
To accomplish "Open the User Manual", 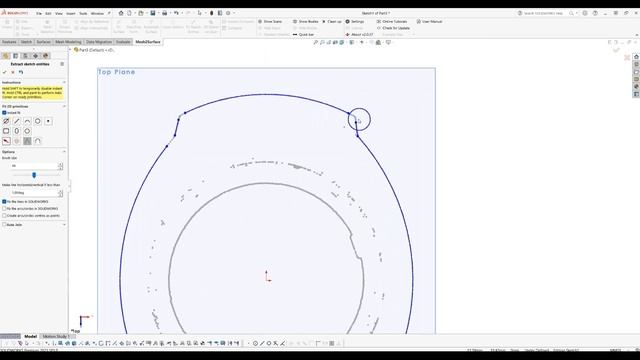I will point(429,22).
